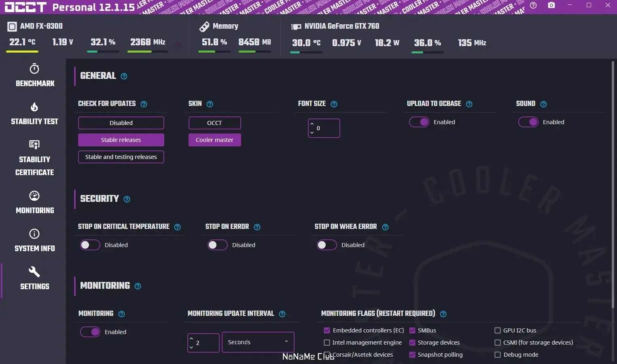Show help for Stop on Error

tap(257, 227)
